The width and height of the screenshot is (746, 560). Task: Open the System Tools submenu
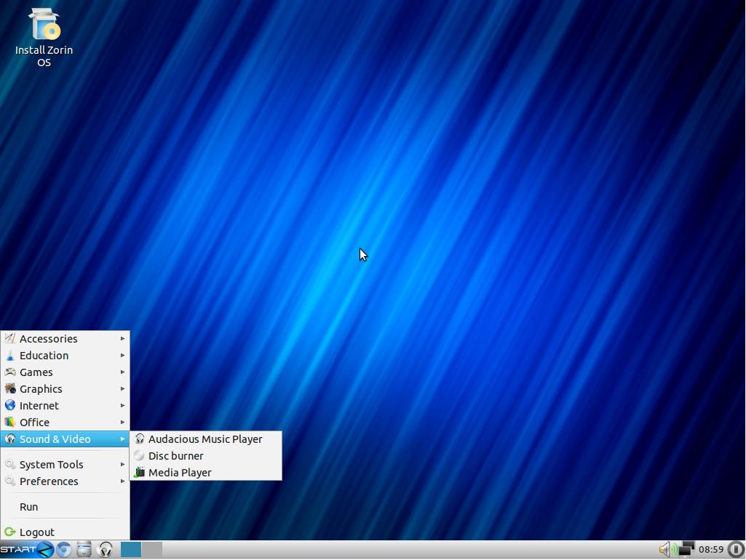tap(51, 465)
